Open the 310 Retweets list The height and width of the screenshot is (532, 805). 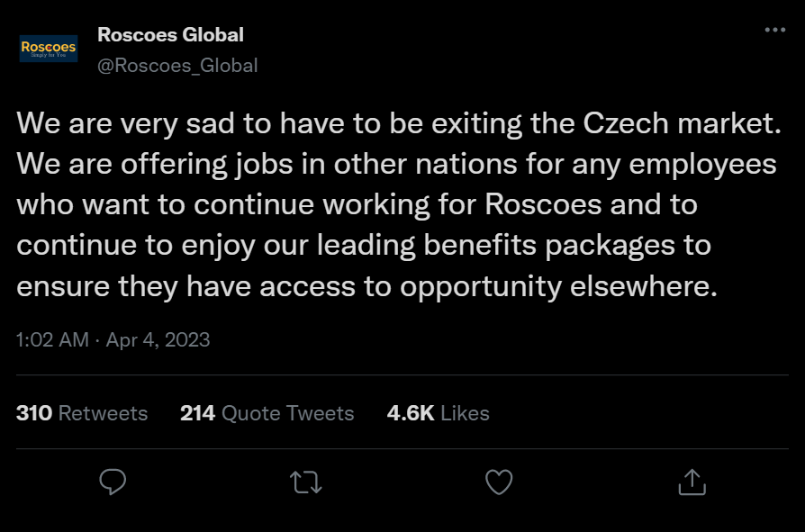pyautogui.click(x=81, y=412)
